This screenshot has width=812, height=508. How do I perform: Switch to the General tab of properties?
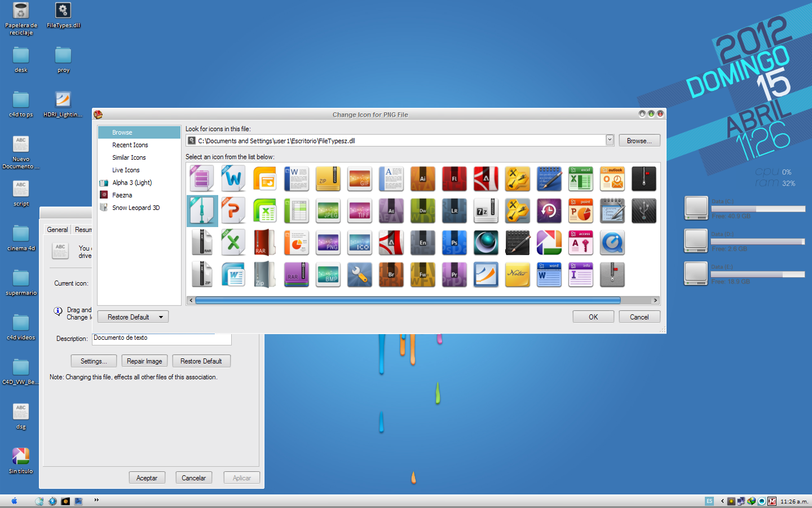(x=57, y=230)
